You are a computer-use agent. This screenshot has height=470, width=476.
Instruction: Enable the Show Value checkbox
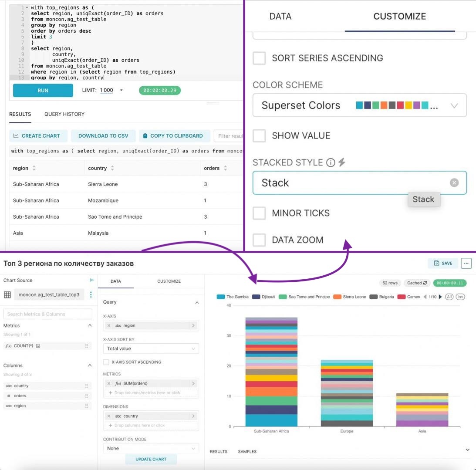[x=259, y=135]
